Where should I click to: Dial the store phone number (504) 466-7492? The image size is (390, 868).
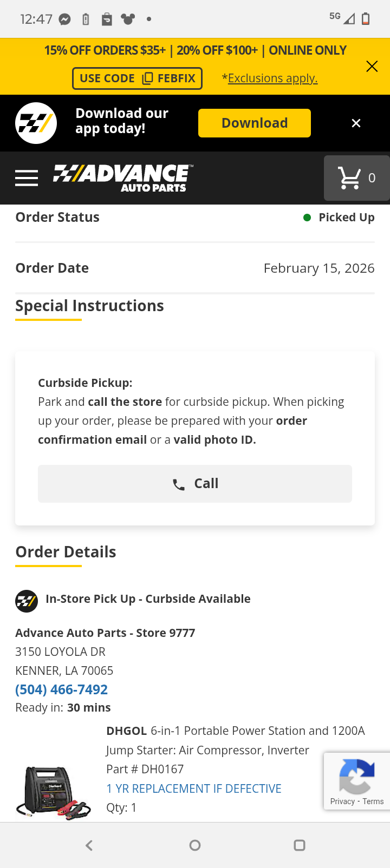point(62,689)
